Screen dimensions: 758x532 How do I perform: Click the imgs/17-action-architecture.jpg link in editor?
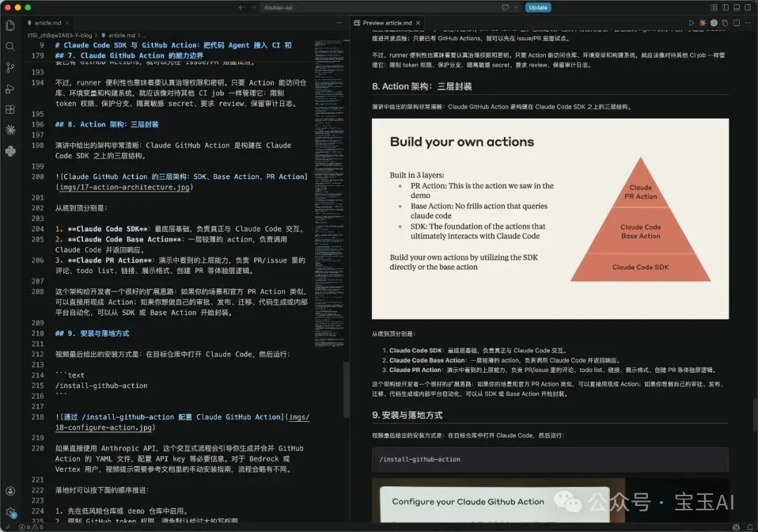pyautogui.click(x=124, y=187)
